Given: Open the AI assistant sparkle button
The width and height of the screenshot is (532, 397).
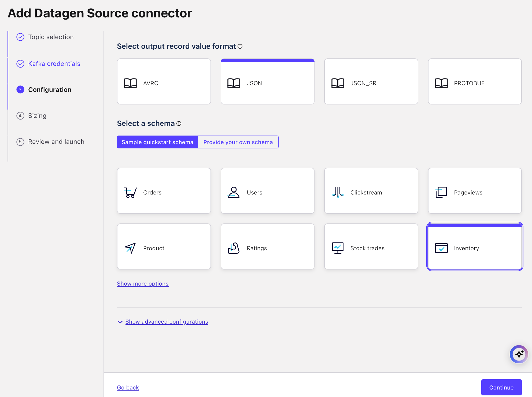Looking at the screenshot, I should tap(519, 354).
